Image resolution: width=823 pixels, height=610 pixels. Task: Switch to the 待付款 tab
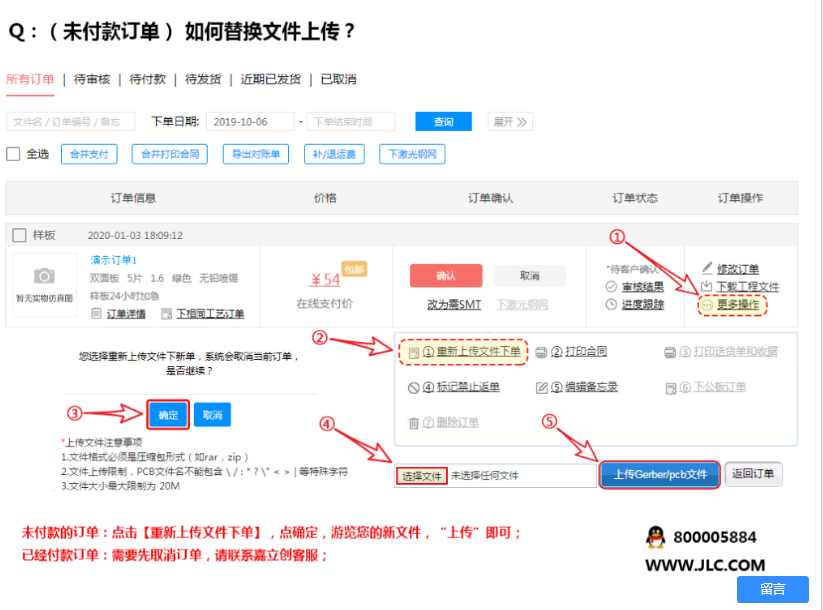148,79
